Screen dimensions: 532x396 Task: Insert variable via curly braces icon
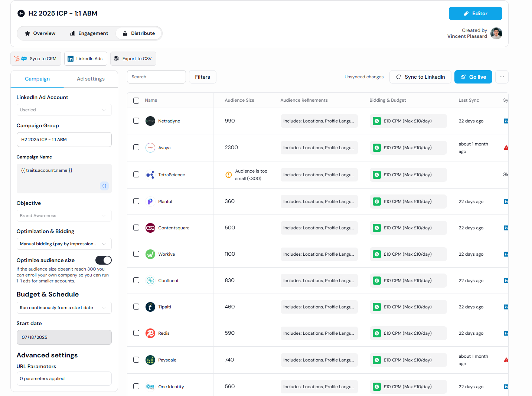(x=104, y=186)
